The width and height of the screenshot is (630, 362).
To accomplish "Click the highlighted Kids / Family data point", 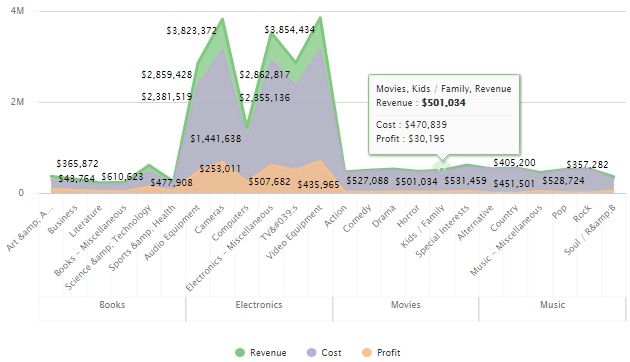I will pyautogui.click(x=442, y=169).
